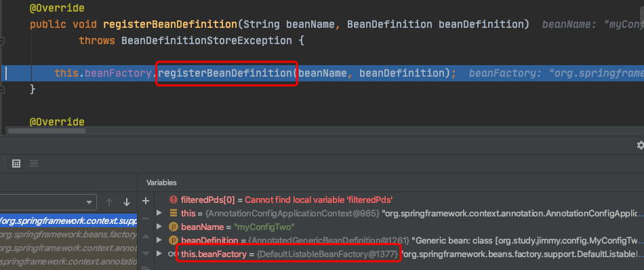
Task: Expand the beanDefinition variable node
Action: (x=159, y=240)
